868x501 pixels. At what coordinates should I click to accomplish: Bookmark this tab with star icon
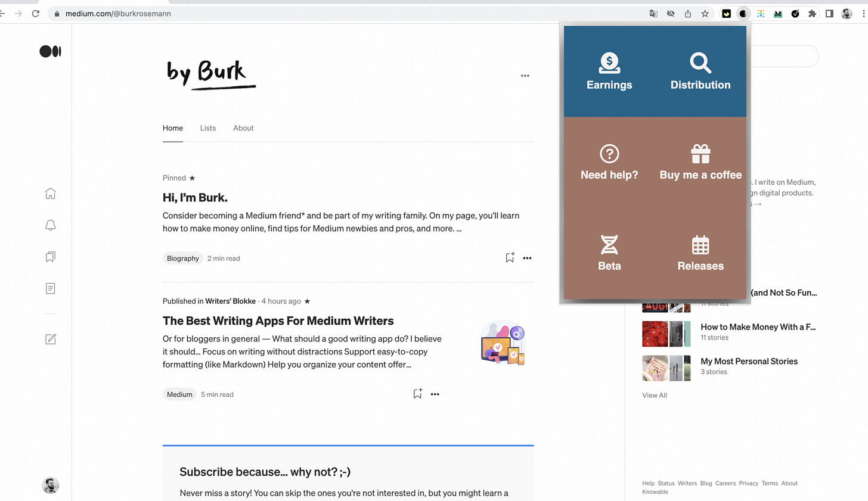[x=705, y=14]
